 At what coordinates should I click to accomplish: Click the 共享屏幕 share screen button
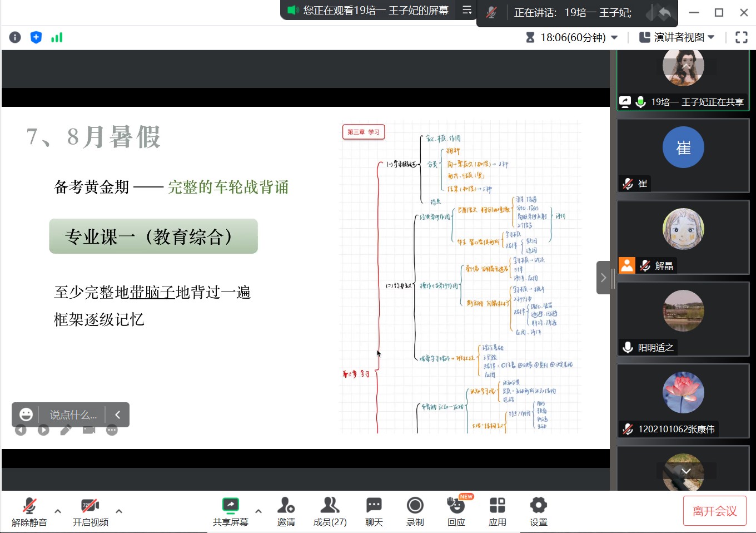point(230,512)
